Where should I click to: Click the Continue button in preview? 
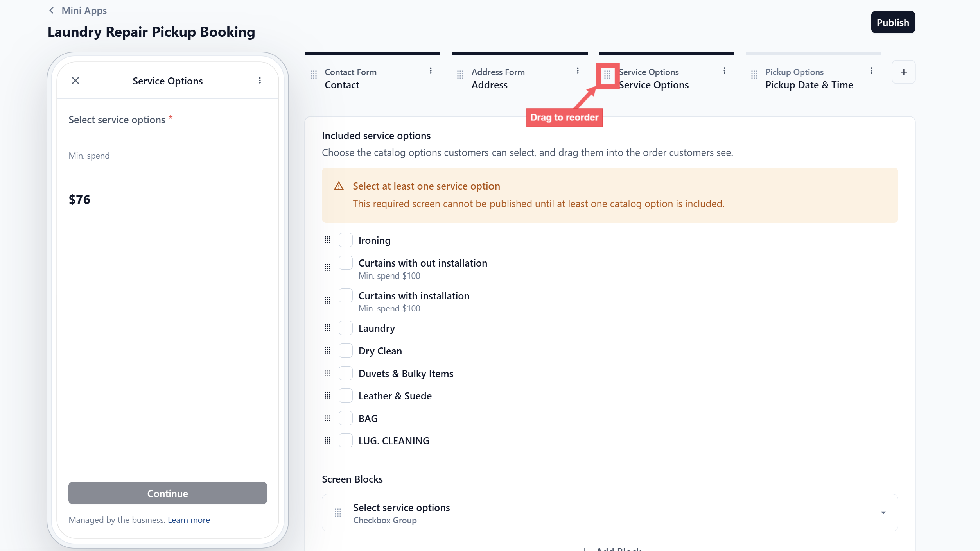pyautogui.click(x=168, y=493)
